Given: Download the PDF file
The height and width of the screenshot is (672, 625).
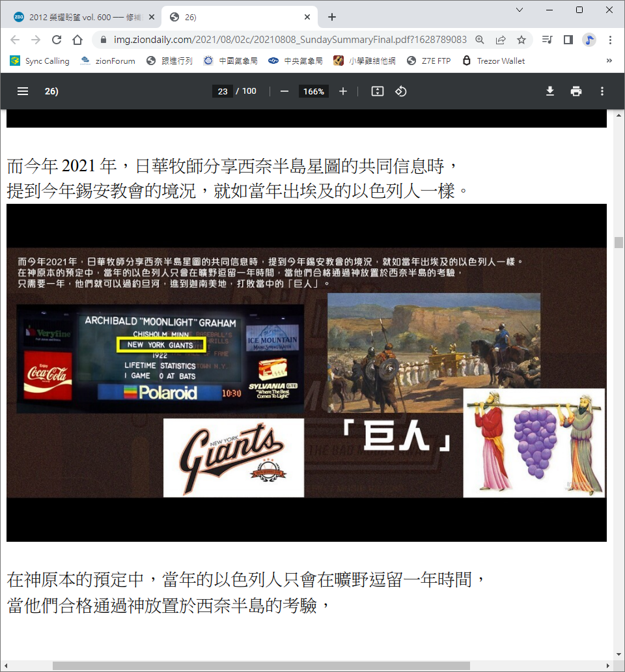Looking at the screenshot, I should (550, 91).
